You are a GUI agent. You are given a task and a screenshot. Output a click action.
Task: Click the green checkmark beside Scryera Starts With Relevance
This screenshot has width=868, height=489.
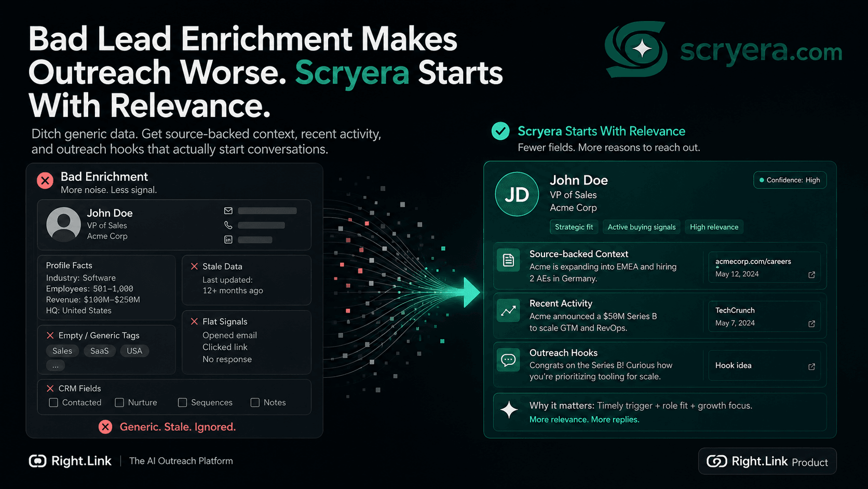(x=500, y=131)
